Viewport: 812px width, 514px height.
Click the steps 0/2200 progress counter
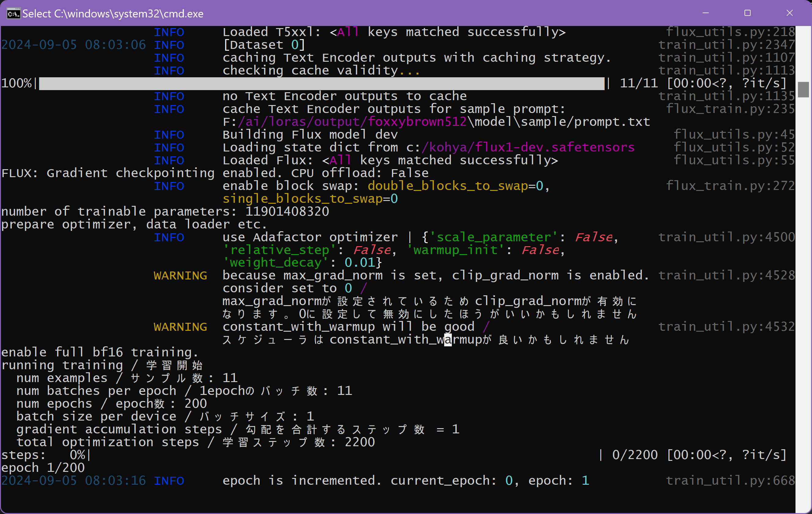click(635, 455)
